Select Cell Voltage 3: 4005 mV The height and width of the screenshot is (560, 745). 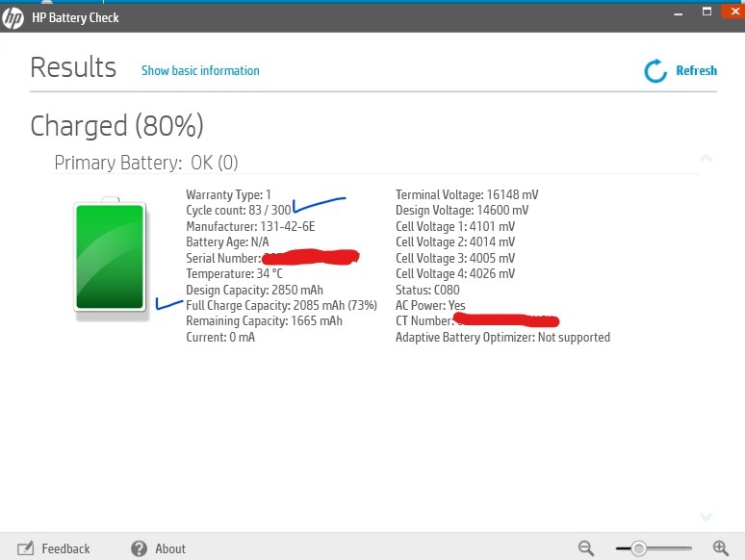coord(455,258)
